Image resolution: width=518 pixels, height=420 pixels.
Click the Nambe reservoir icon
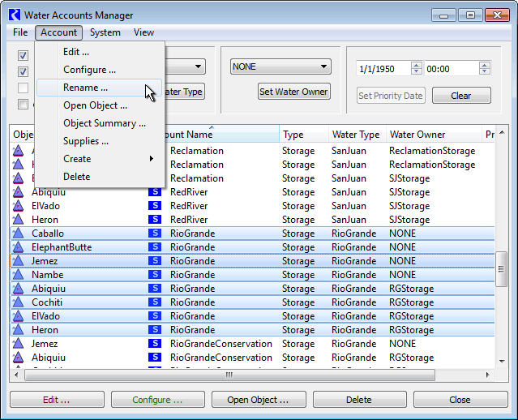coord(18,275)
